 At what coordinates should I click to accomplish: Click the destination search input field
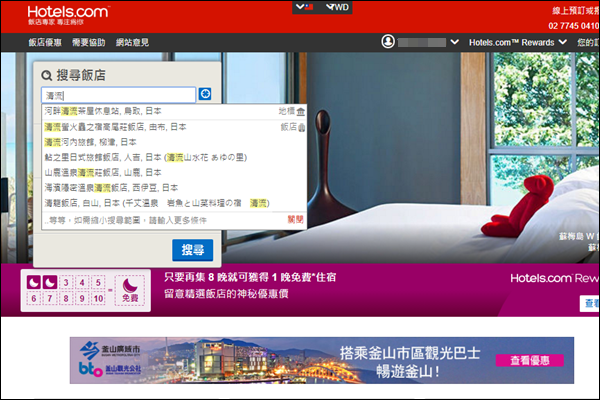[x=119, y=95]
